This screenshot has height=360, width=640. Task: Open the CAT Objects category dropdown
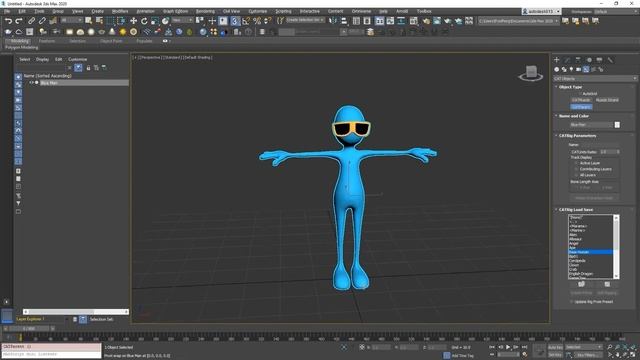pos(595,78)
